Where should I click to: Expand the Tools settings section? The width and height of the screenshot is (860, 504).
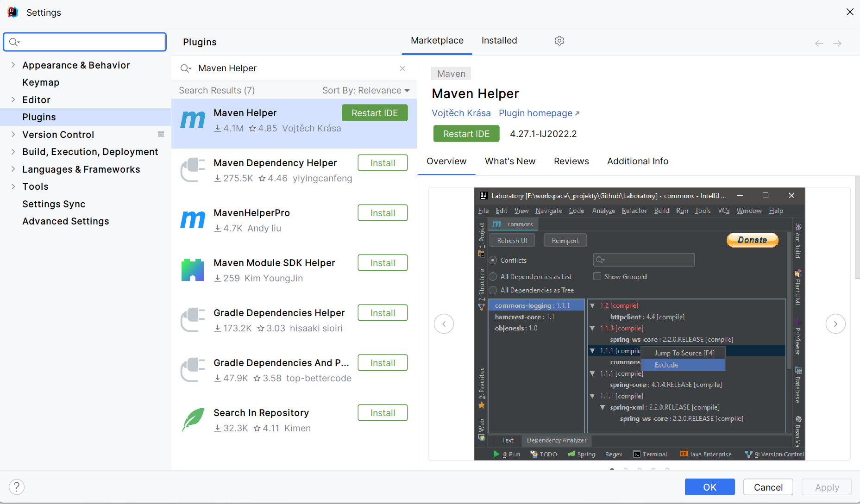(13, 187)
